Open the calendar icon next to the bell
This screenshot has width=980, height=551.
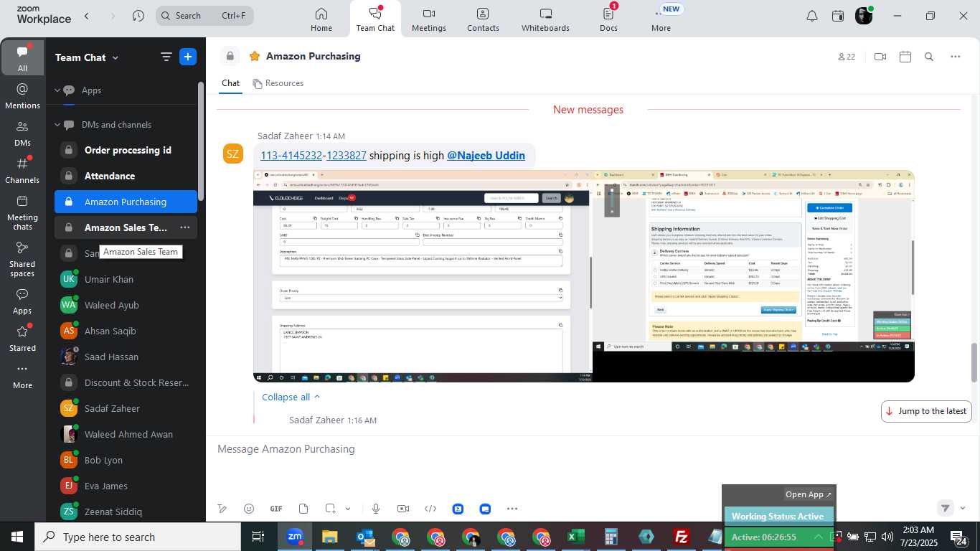(x=838, y=16)
